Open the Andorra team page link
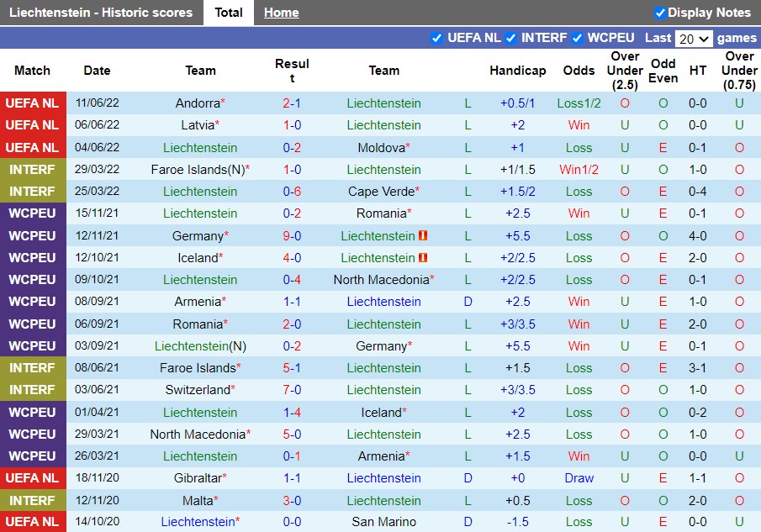This screenshot has width=761, height=532. [x=197, y=103]
